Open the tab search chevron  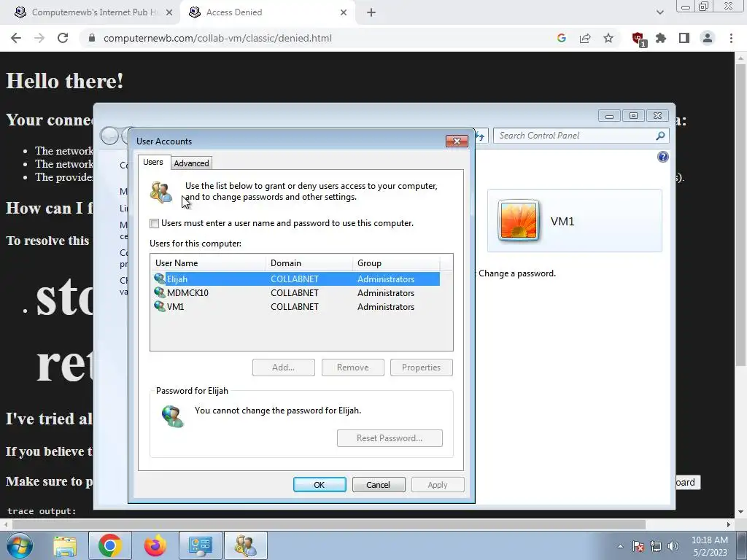click(659, 12)
